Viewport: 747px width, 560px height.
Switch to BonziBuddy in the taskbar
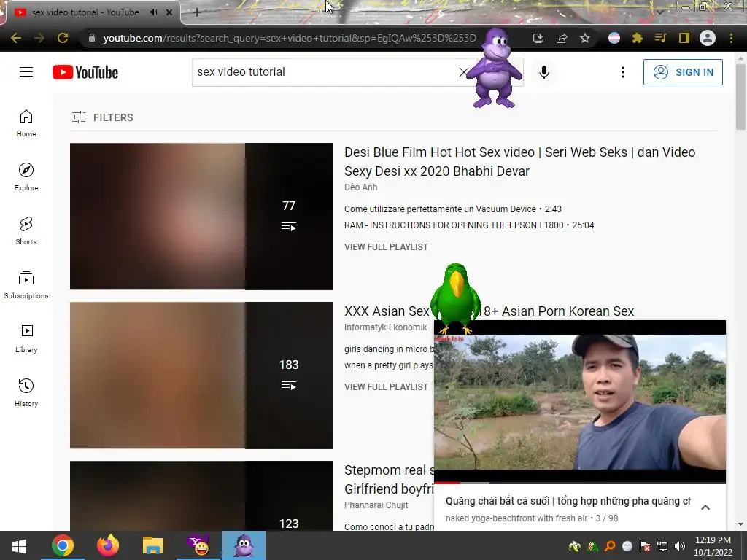pos(244,545)
